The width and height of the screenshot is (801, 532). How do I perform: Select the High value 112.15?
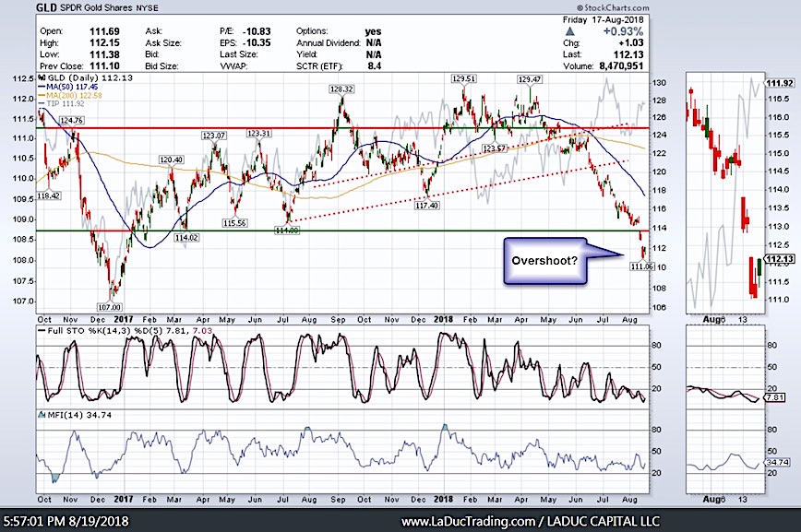[104, 43]
